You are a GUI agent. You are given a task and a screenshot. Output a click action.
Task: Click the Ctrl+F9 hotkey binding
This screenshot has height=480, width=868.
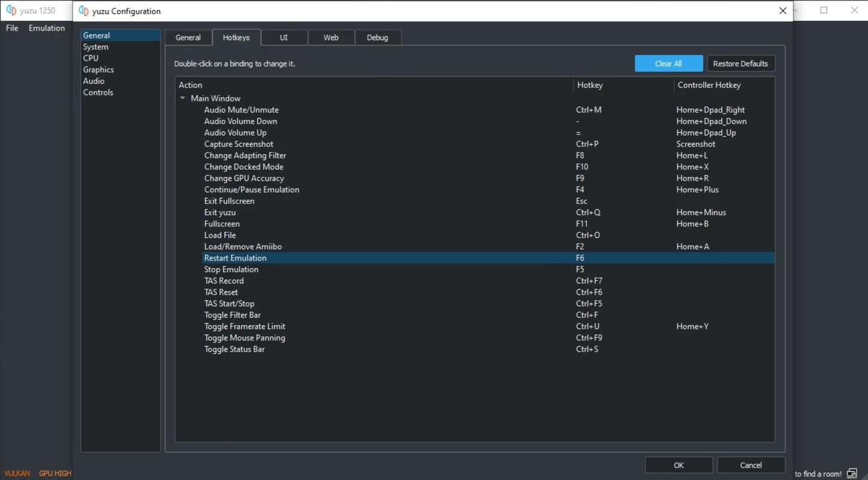(x=589, y=338)
